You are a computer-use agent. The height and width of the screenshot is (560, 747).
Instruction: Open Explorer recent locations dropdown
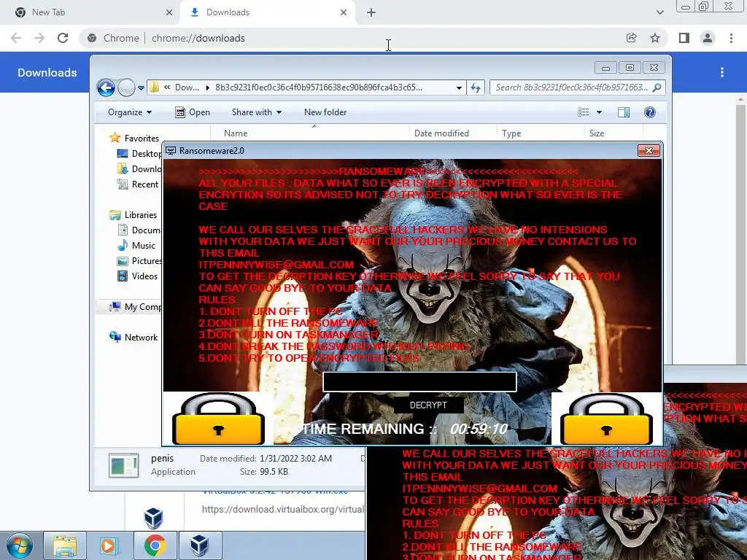(141, 87)
